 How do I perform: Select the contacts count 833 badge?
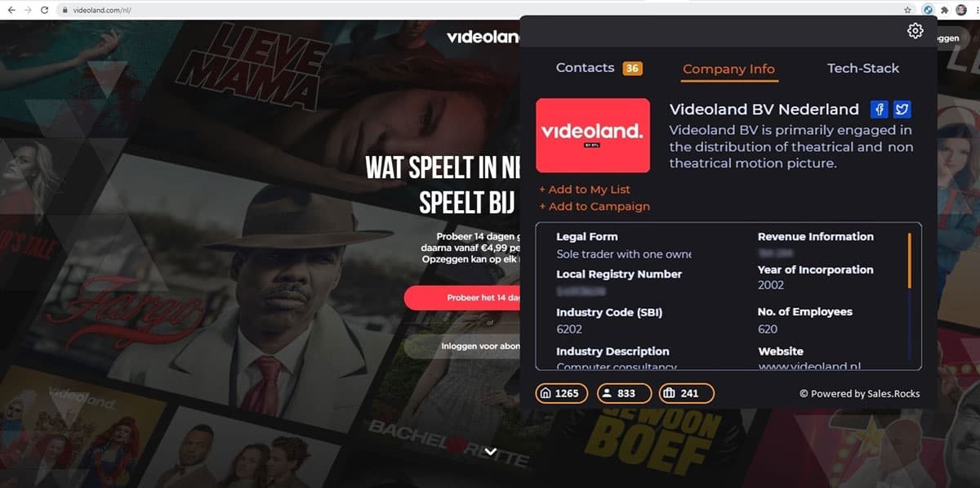pyautogui.click(x=624, y=393)
